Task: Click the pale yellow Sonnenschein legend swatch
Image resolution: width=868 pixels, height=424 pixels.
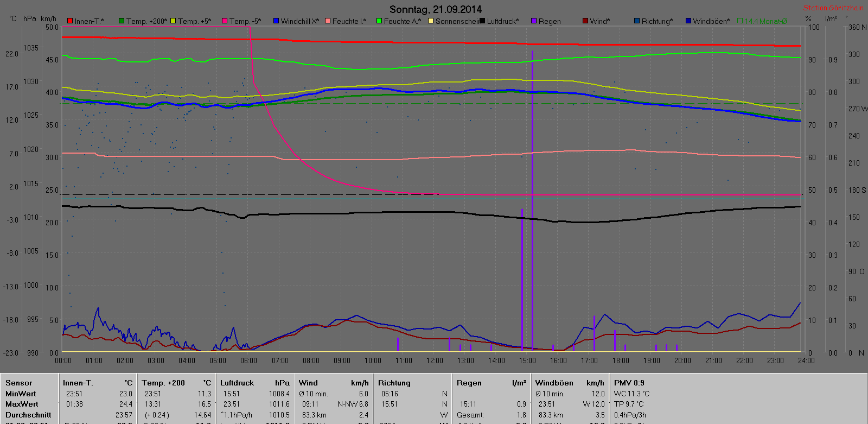Action: [431, 21]
